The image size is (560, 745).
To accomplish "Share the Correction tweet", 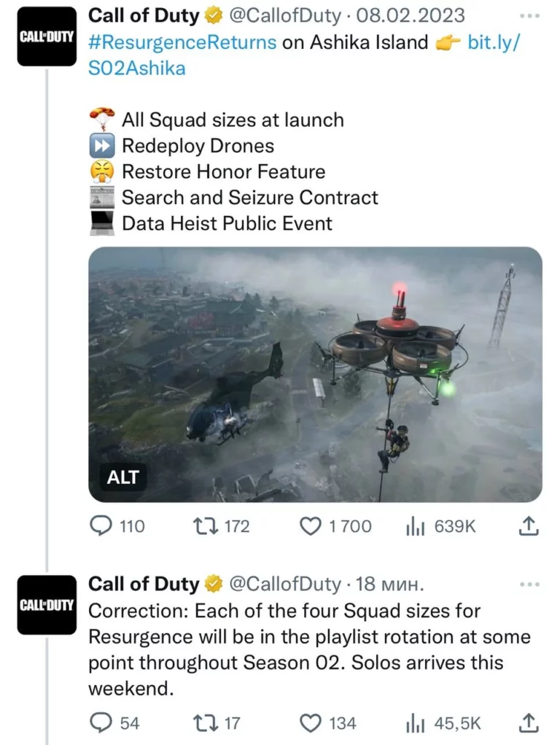I will click(530, 723).
